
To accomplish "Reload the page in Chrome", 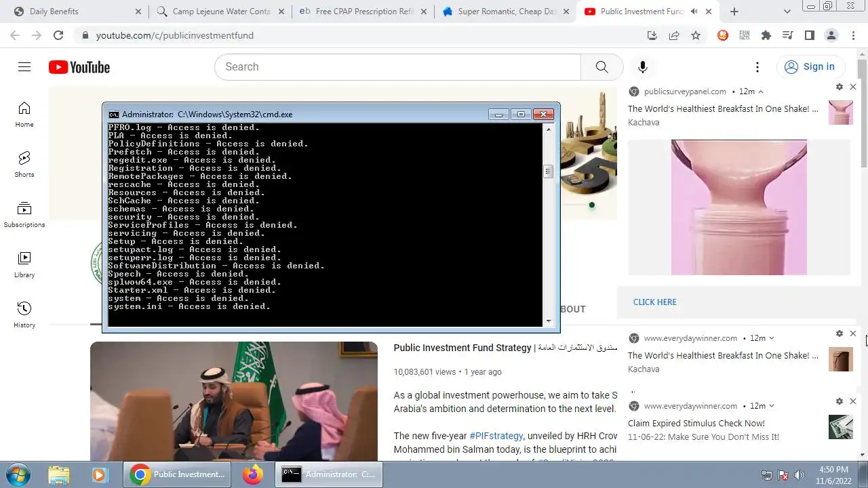I will (x=58, y=35).
